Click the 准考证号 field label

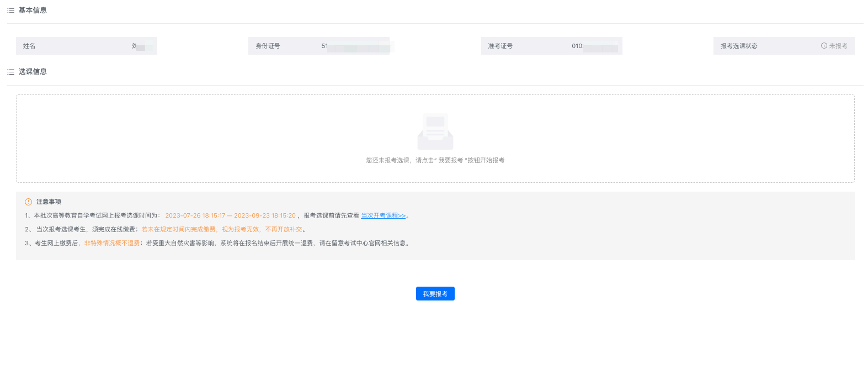pyautogui.click(x=500, y=46)
